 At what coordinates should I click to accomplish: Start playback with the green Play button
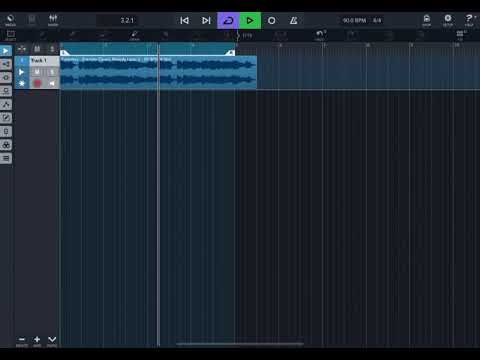coord(250,21)
